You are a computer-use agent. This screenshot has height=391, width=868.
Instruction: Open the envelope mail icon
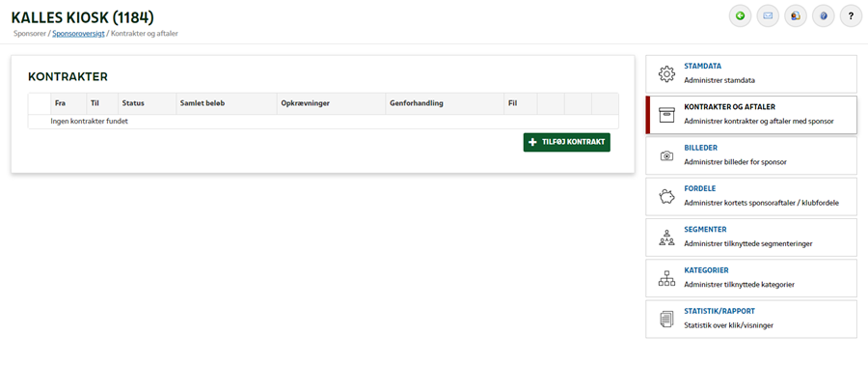click(x=768, y=15)
